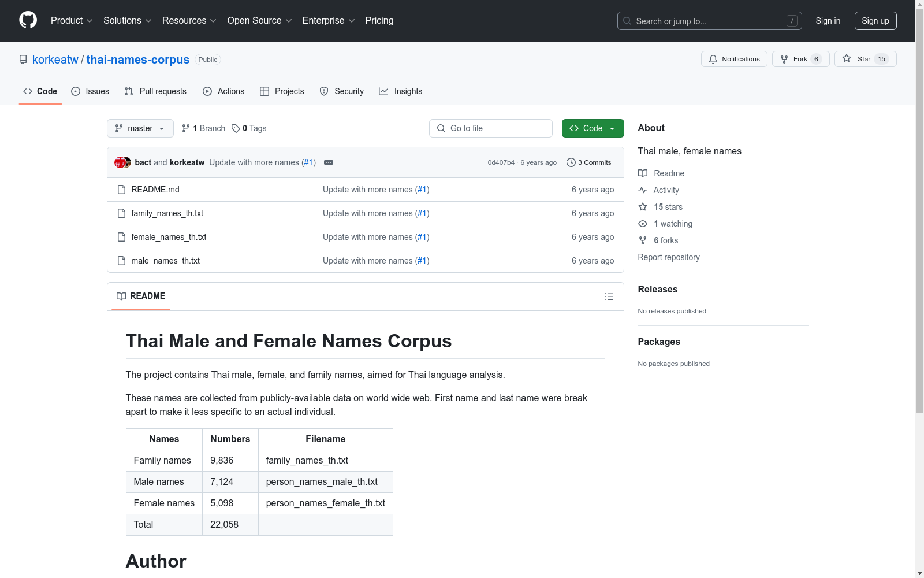924x578 pixels.
Task: View the Insights tab
Action: pos(400,91)
